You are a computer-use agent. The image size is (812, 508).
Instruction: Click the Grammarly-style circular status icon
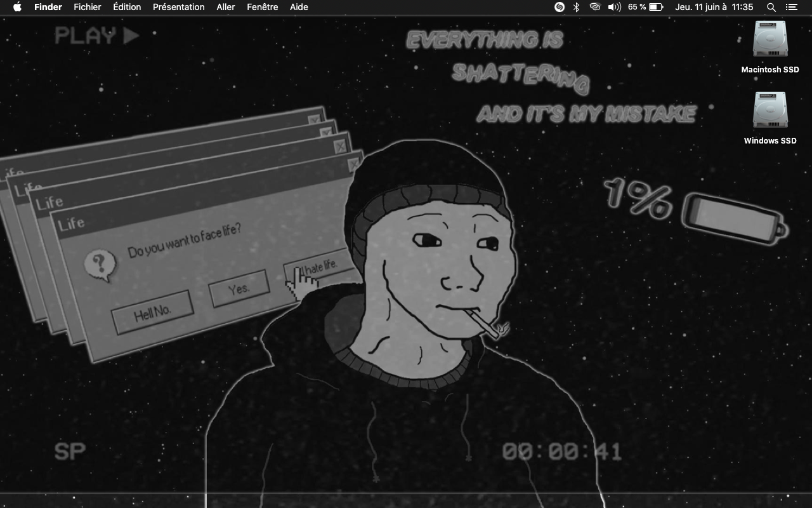(560, 7)
